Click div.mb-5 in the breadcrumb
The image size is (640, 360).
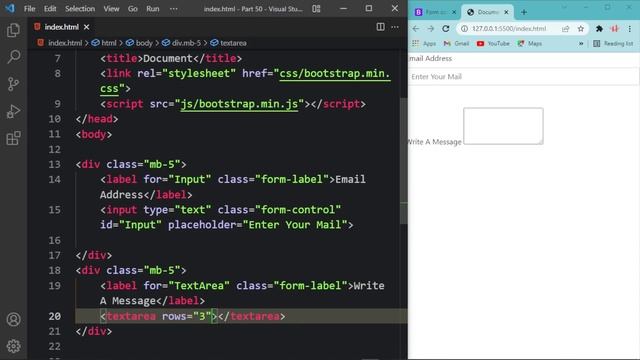click(186, 43)
